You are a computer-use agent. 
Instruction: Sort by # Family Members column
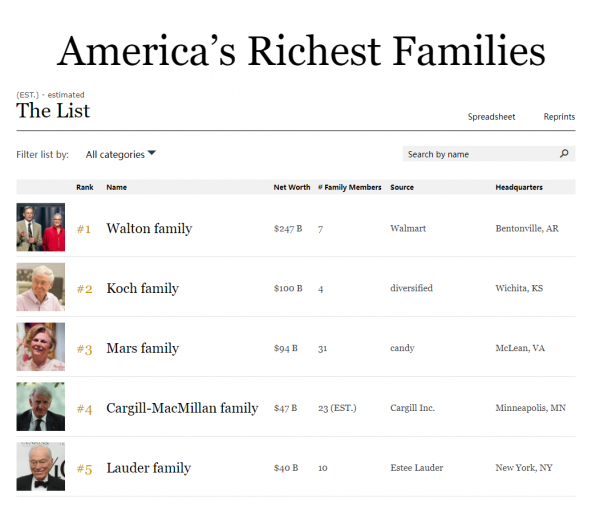[349, 187]
